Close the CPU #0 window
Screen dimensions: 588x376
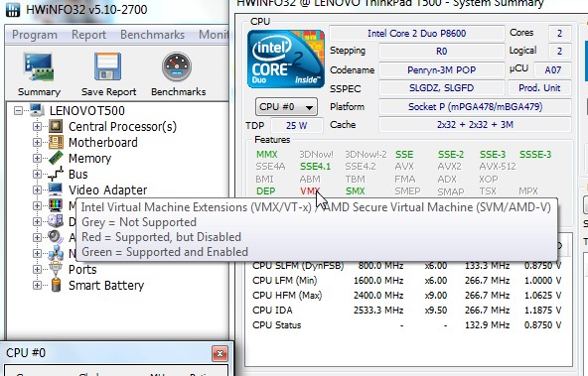(x=220, y=353)
